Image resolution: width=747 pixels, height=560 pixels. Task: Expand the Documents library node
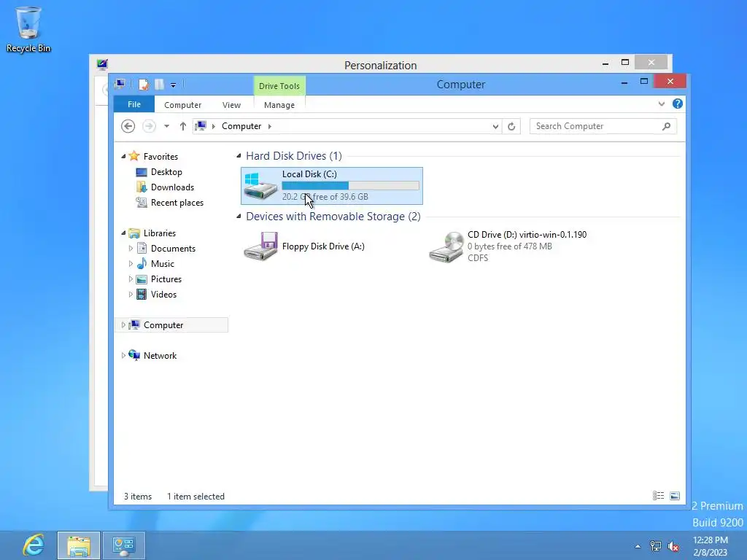pyautogui.click(x=131, y=248)
